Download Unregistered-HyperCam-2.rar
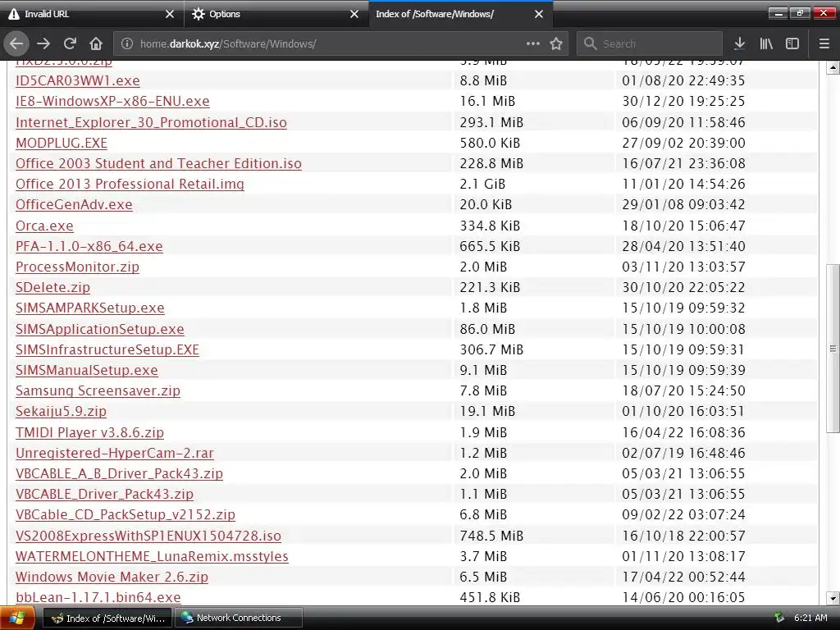The height and width of the screenshot is (630, 840). click(115, 453)
